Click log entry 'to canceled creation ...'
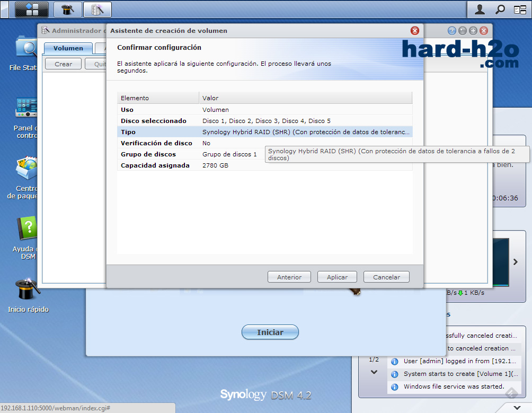The width and height of the screenshot is (532, 413). click(x=482, y=348)
